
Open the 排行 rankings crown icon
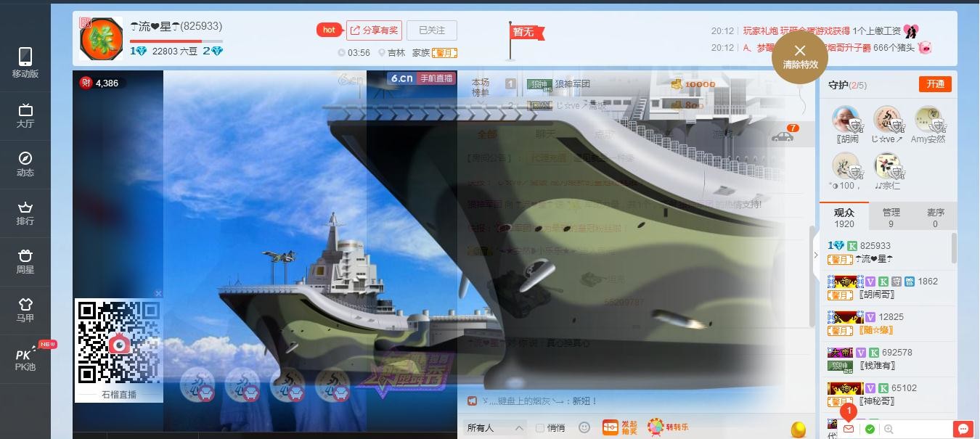coord(25,213)
